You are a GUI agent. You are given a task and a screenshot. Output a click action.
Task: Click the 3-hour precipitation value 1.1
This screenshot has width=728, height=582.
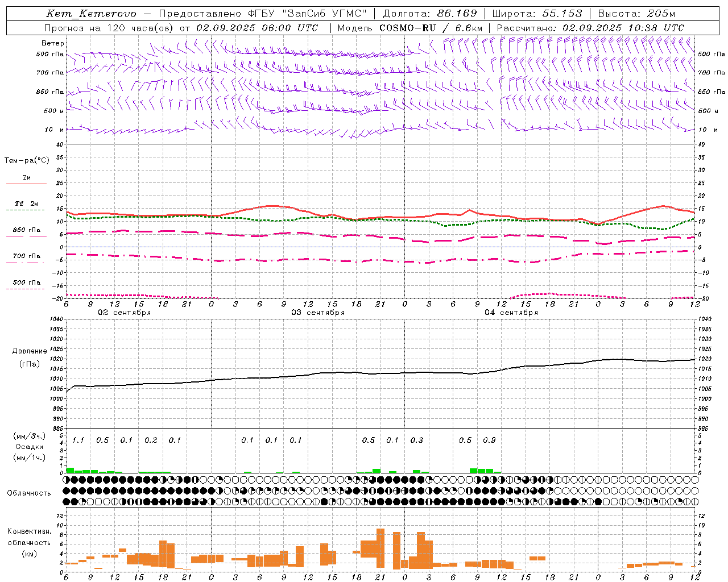(78, 440)
